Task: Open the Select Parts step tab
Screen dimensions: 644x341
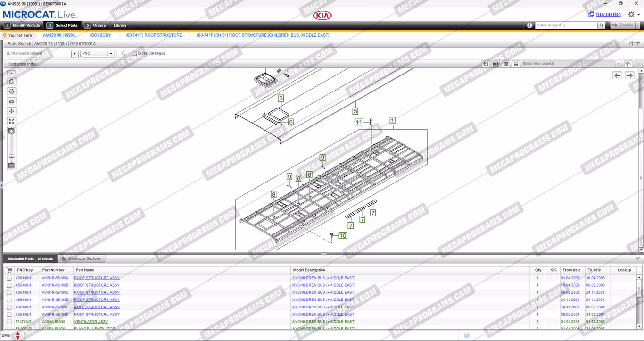Action: point(62,25)
